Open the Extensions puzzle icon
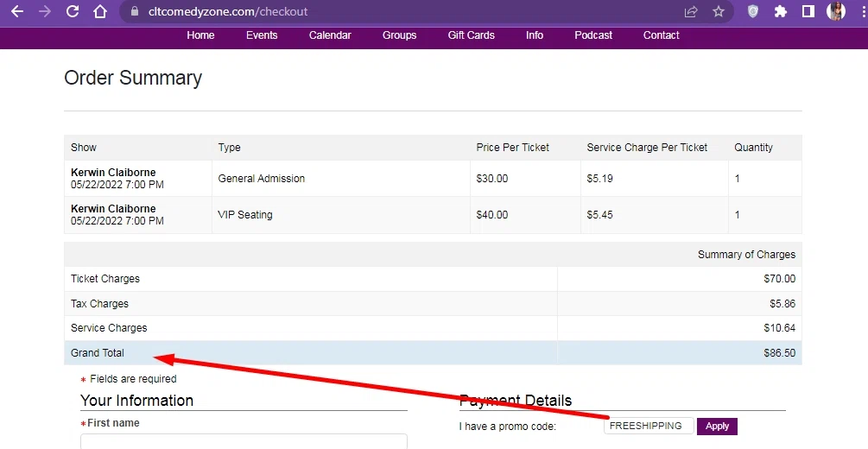The image size is (868, 449). pos(781,11)
